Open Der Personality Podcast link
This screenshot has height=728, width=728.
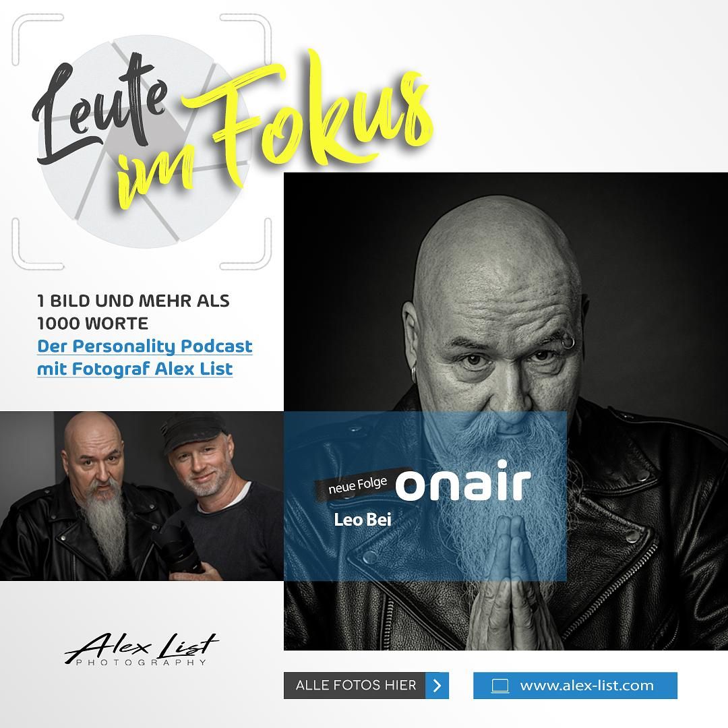click(x=144, y=346)
